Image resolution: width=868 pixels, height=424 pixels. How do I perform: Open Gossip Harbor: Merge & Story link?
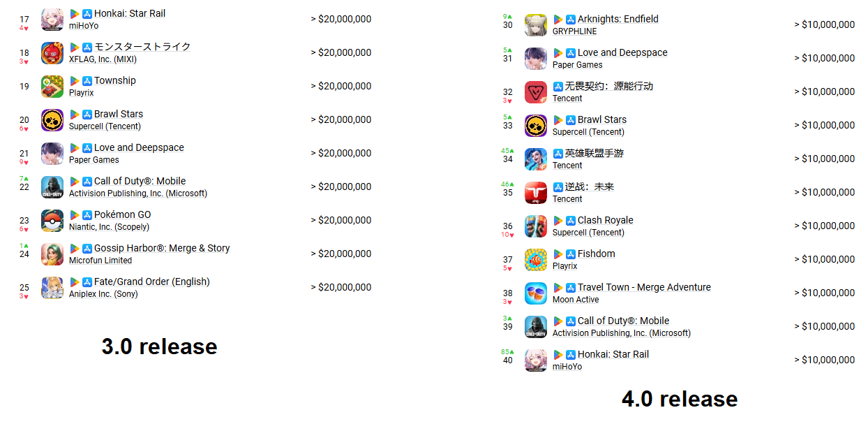click(x=162, y=249)
